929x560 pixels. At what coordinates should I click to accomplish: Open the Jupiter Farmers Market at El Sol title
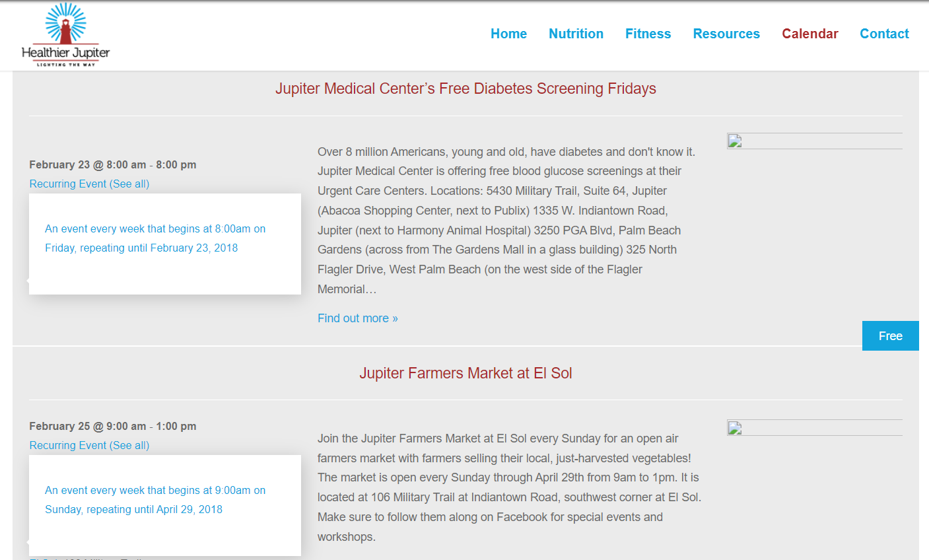[465, 373]
